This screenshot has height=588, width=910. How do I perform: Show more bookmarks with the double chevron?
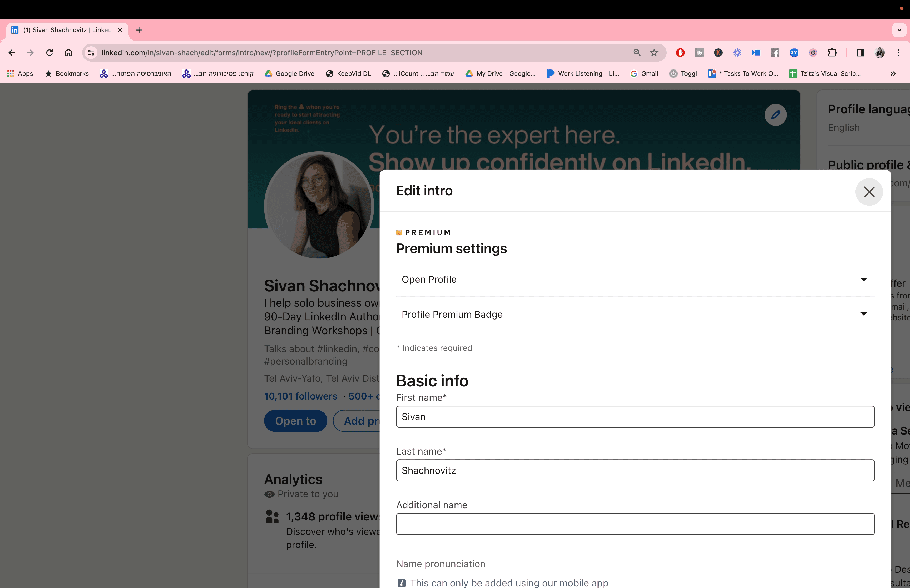893,74
